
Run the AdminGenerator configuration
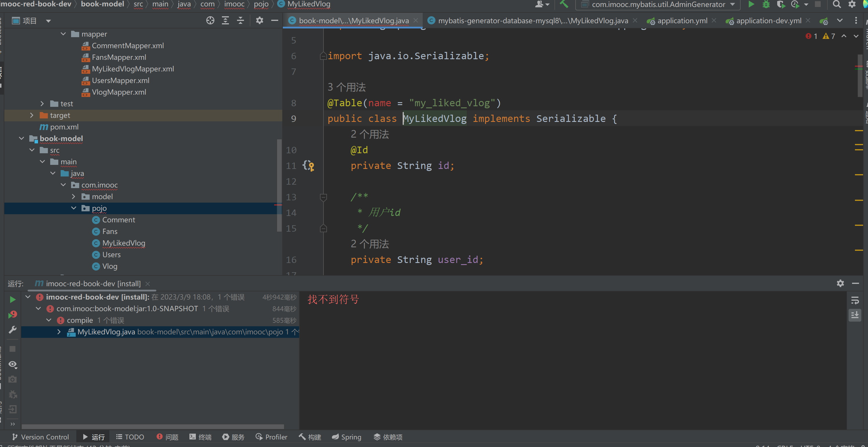751,4
